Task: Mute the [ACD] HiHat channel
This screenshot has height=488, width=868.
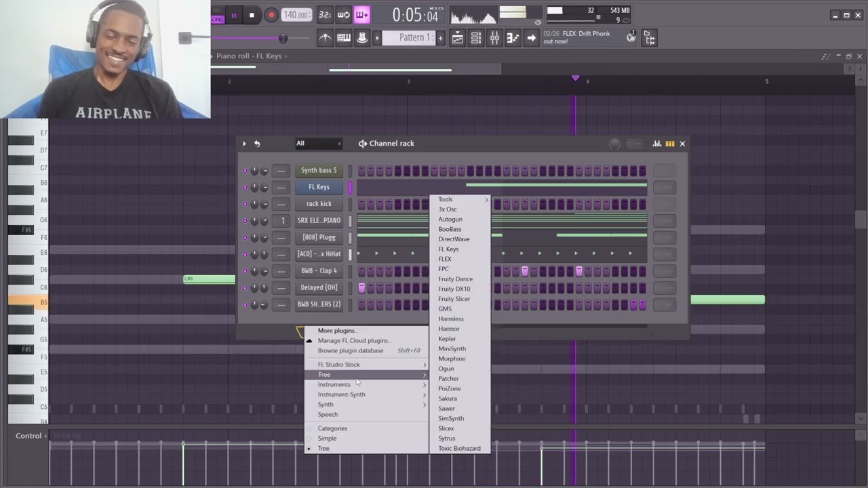Action: point(245,254)
